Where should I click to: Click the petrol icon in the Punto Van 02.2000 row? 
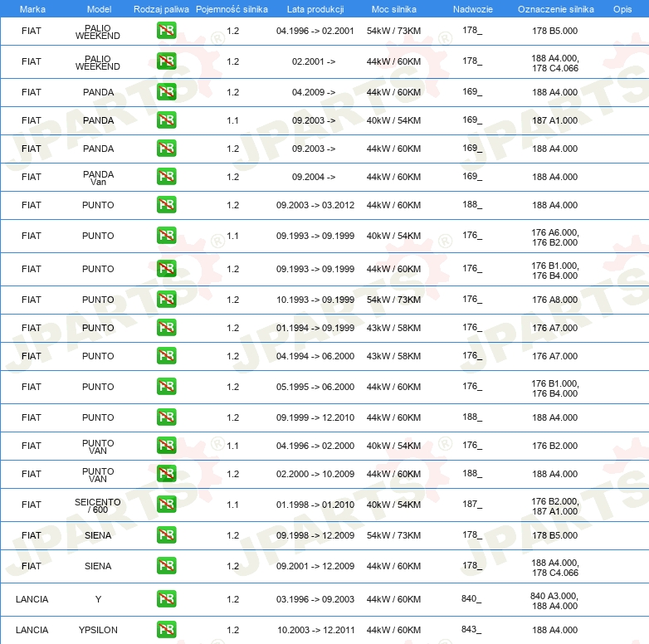click(166, 474)
